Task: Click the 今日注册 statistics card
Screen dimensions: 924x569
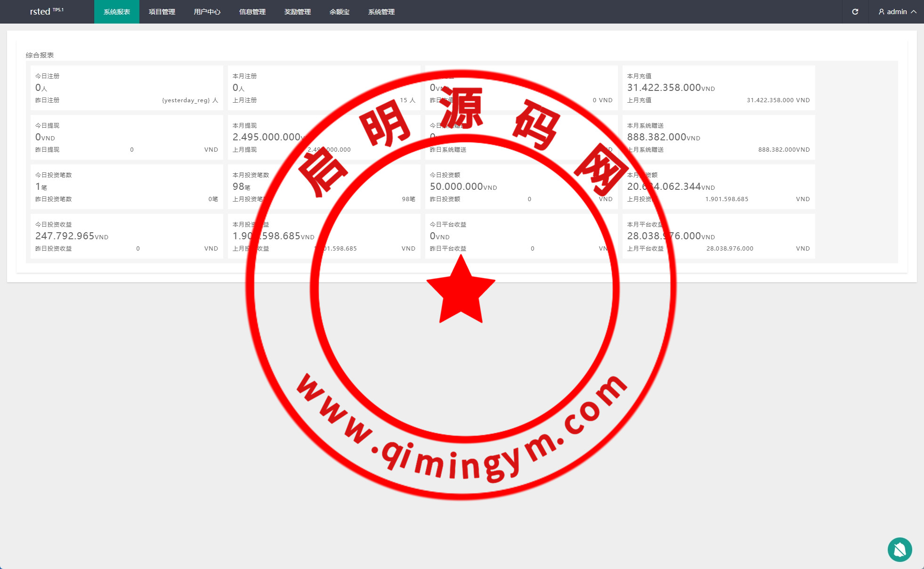Action: coord(127,88)
